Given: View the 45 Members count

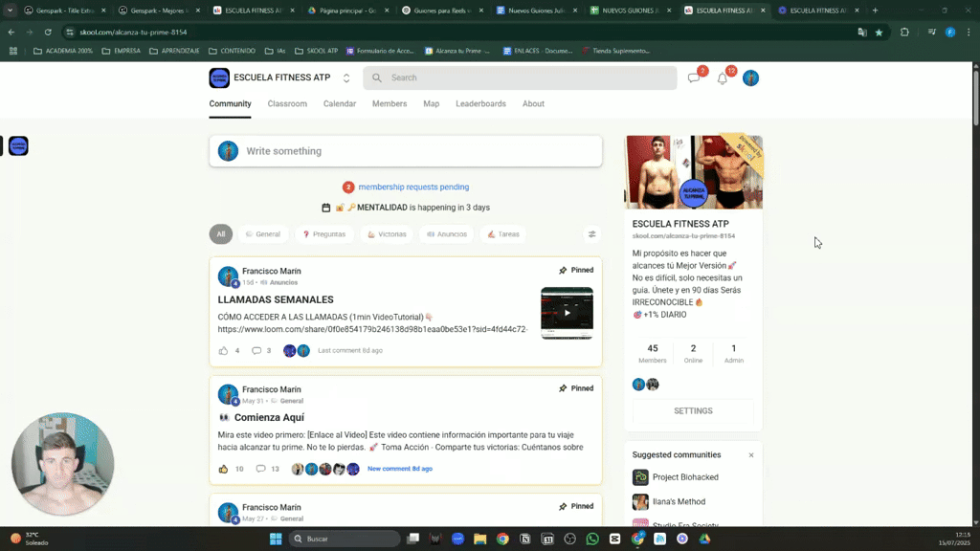Looking at the screenshot, I should point(653,353).
